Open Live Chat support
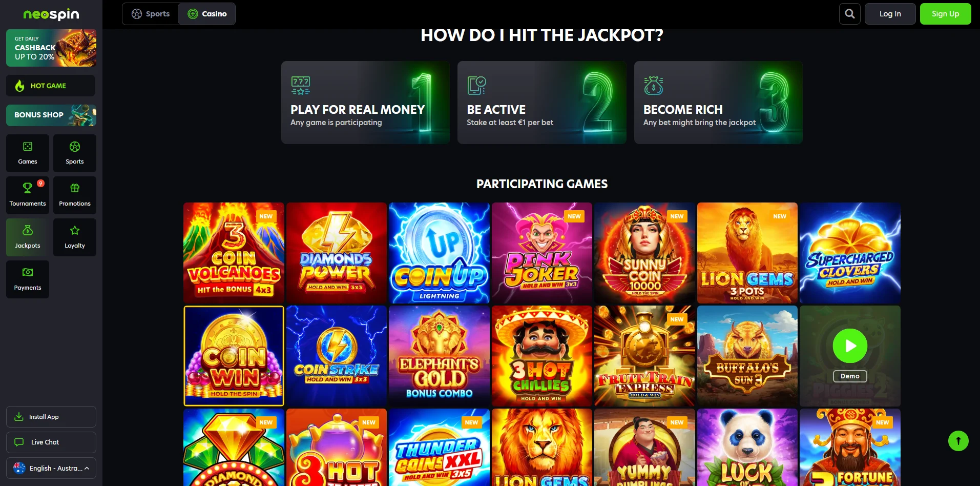The image size is (980, 486). coord(51,442)
